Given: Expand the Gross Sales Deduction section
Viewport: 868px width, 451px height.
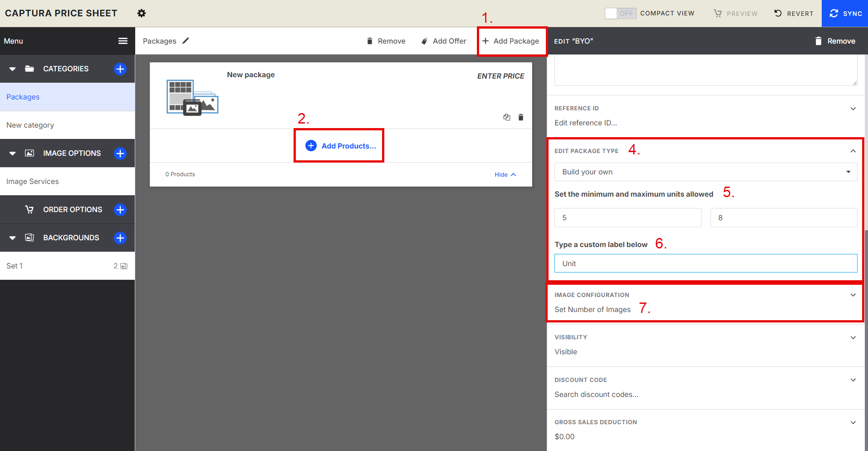Looking at the screenshot, I should pos(853,422).
